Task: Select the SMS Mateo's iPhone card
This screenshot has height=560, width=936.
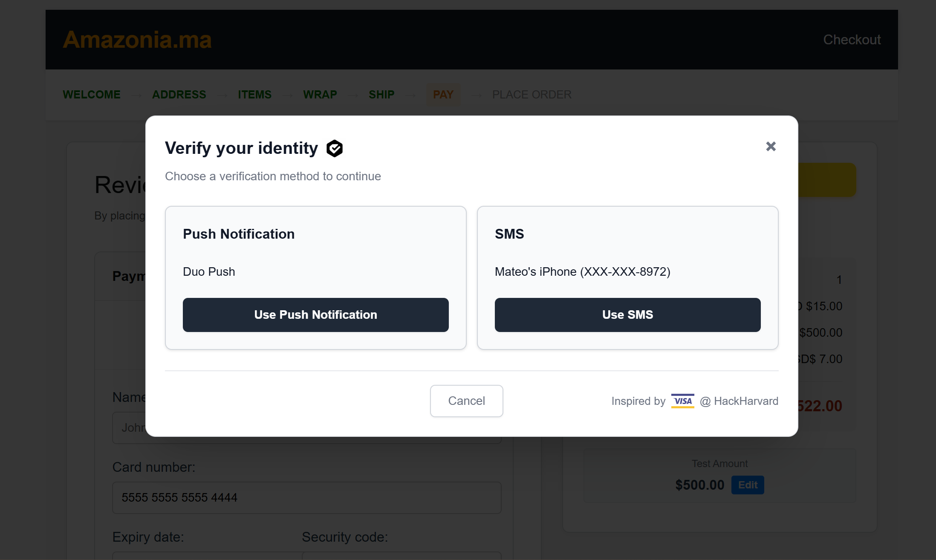Action: coord(627,278)
